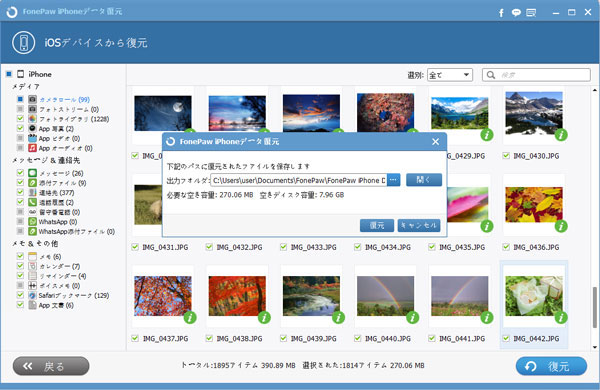The image size is (600, 390).
Task: Select the camera roll (99) item
Action: 65,100
